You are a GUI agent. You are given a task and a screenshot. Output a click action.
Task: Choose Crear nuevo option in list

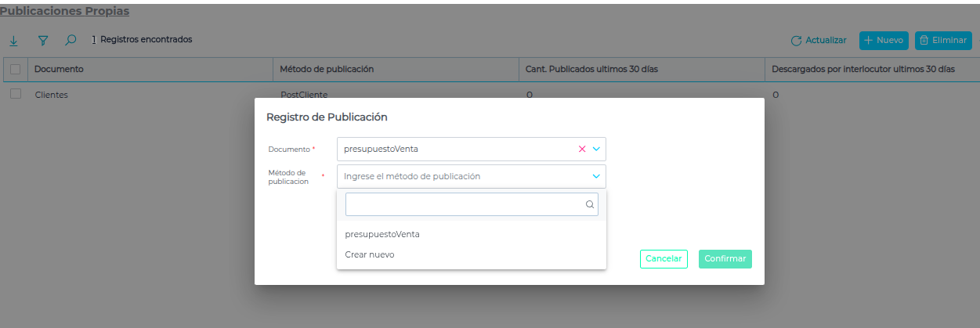pos(370,254)
